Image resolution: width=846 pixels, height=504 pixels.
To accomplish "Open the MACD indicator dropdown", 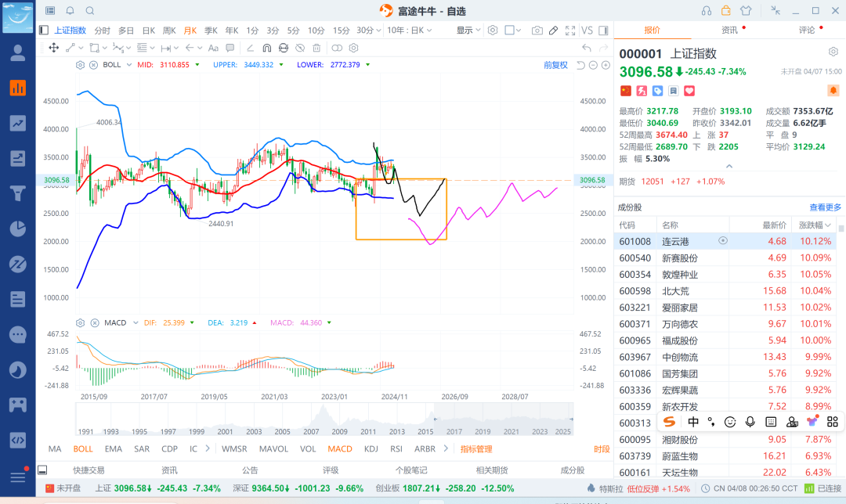I will click(136, 323).
